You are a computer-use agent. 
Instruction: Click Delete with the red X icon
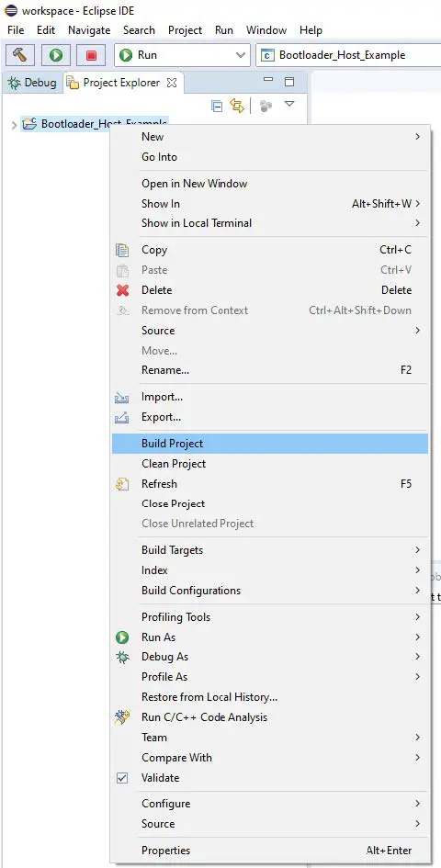(270, 290)
